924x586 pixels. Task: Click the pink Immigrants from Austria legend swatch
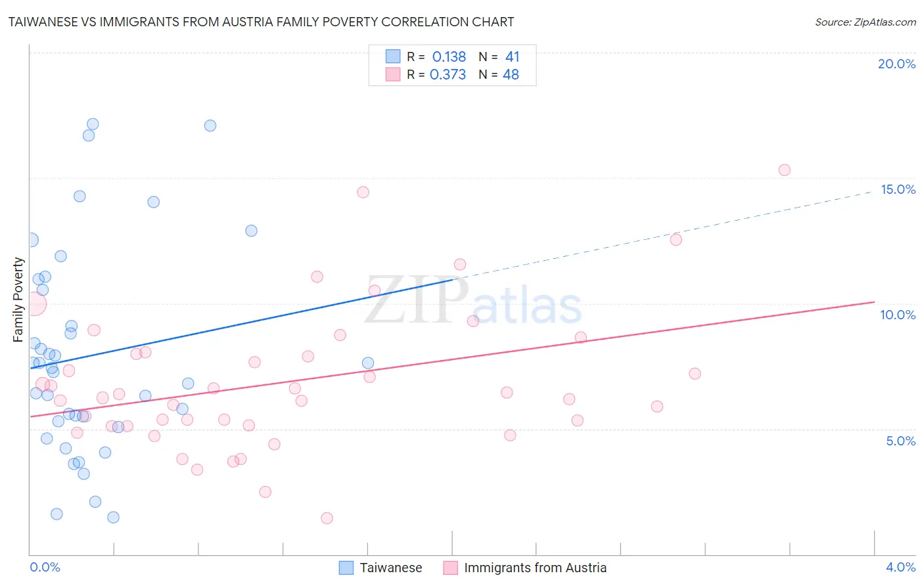450,568
